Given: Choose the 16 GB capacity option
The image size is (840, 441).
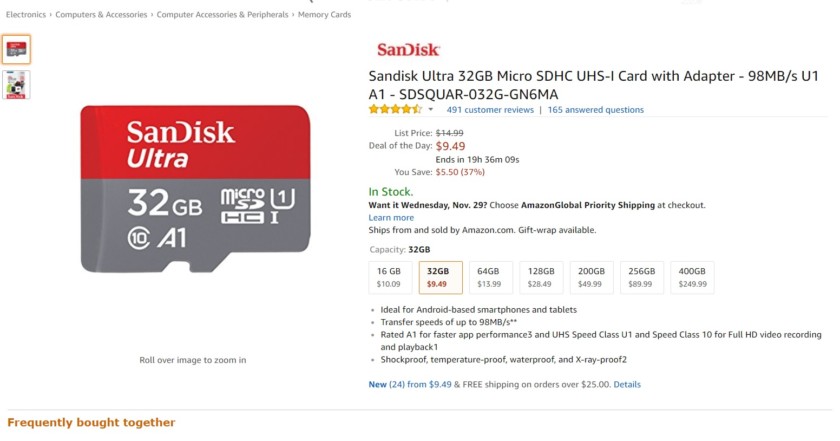Looking at the screenshot, I should coord(390,277).
